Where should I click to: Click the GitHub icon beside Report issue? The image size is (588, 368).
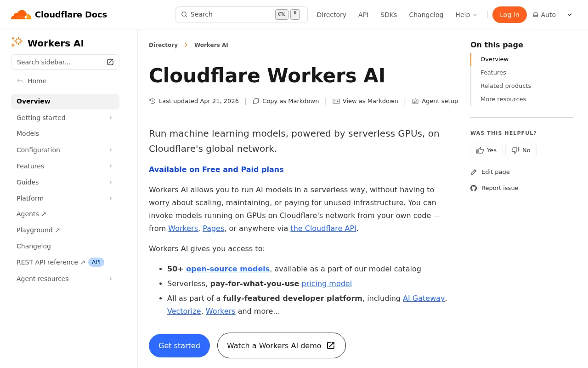click(x=474, y=188)
